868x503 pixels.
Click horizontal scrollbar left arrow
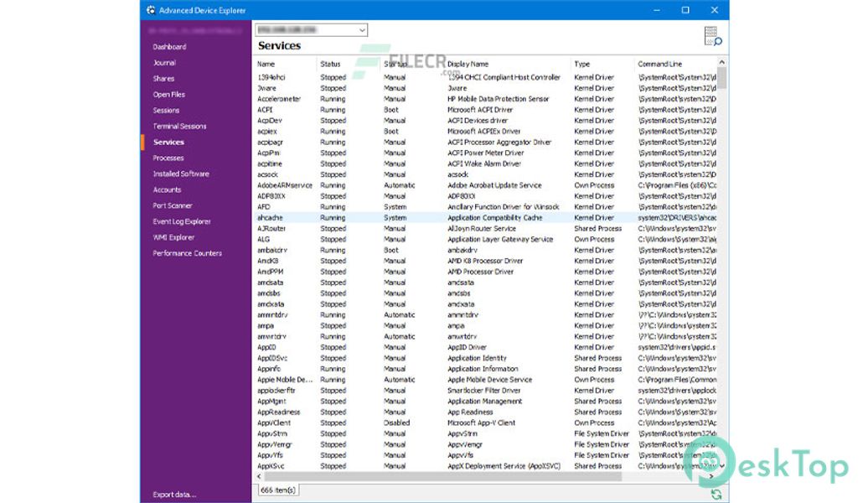pyautogui.click(x=258, y=476)
